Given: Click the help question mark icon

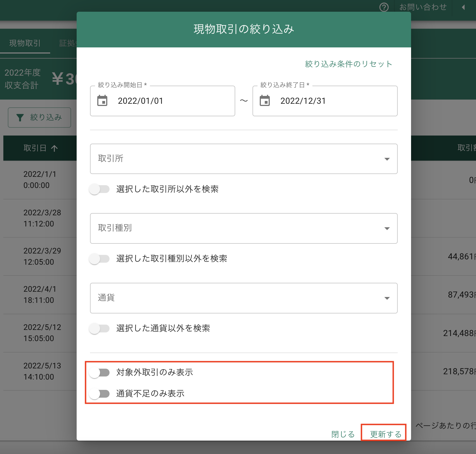Looking at the screenshot, I should click(384, 7).
